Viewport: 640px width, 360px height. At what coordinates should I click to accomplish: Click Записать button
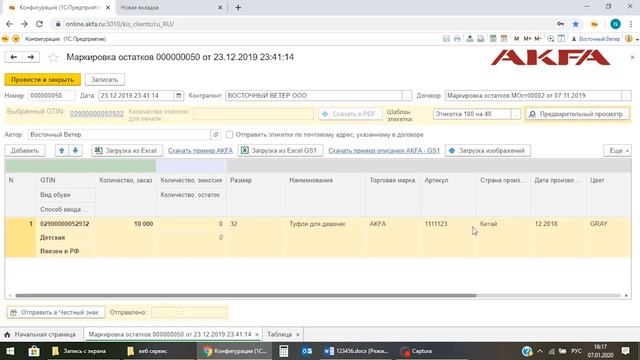tap(104, 80)
